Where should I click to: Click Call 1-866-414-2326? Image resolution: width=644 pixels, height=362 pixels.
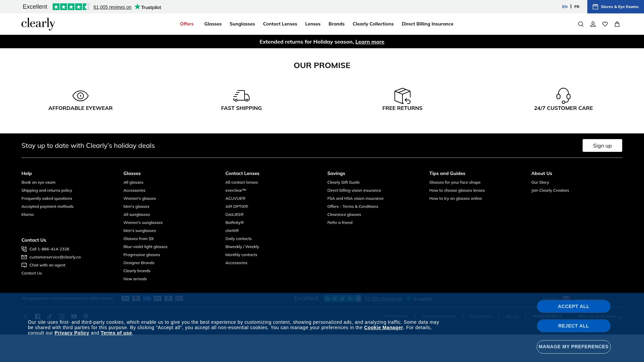(49, 249)
